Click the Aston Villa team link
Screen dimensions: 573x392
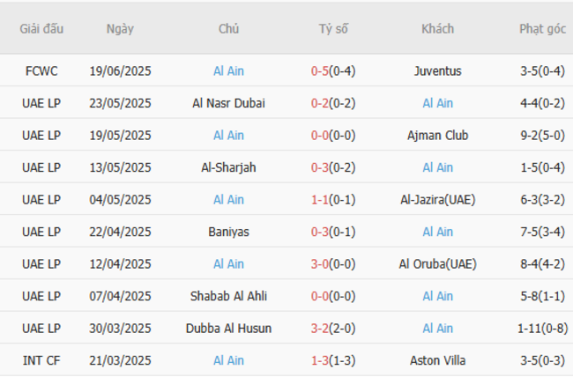point(437,360)
